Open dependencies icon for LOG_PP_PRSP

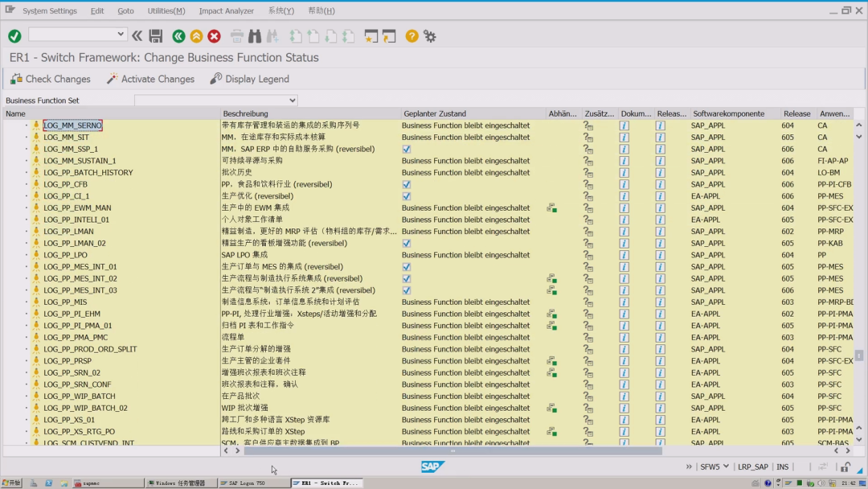click(x=552, y=361)
